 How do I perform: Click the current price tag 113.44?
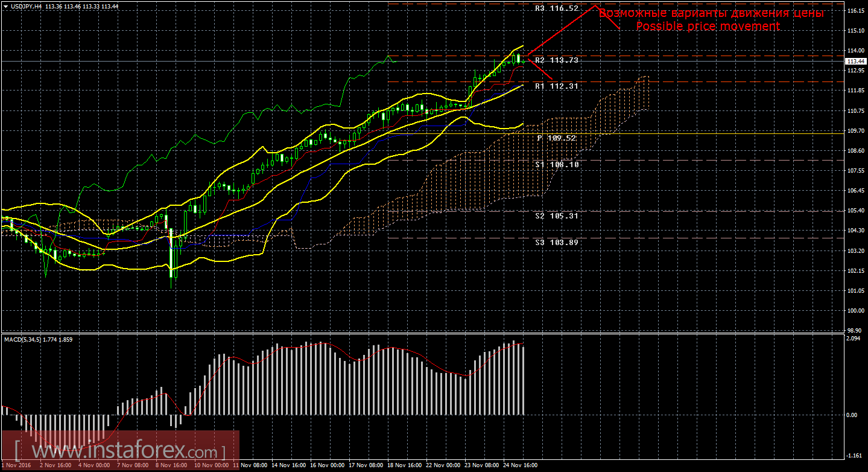coord(854,62)
